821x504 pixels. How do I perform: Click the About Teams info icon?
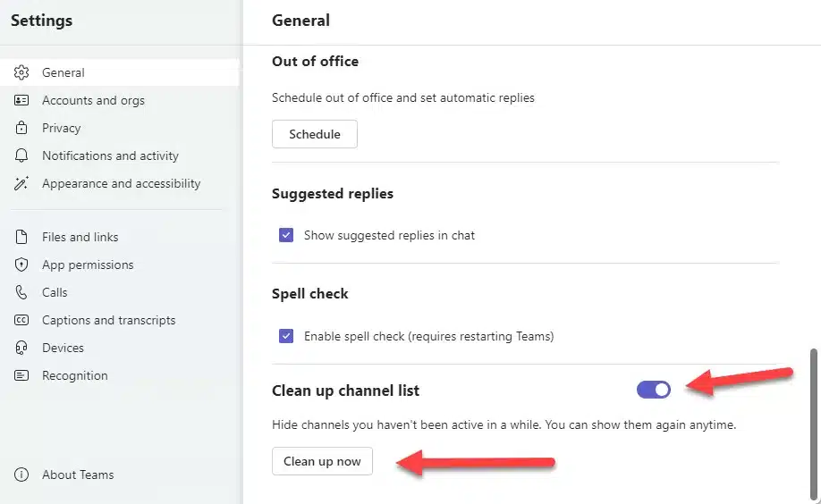pos(22,475)
